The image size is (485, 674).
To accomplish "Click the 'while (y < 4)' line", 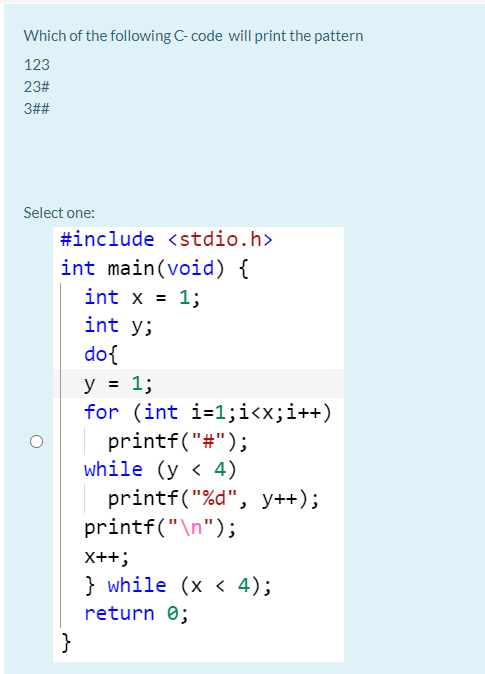I will (160, 469).
